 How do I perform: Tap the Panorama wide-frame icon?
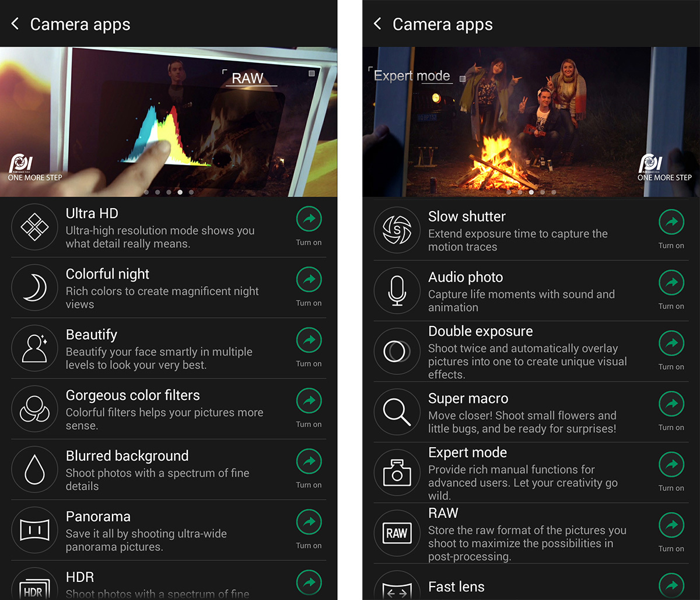[x=35, y=530]
